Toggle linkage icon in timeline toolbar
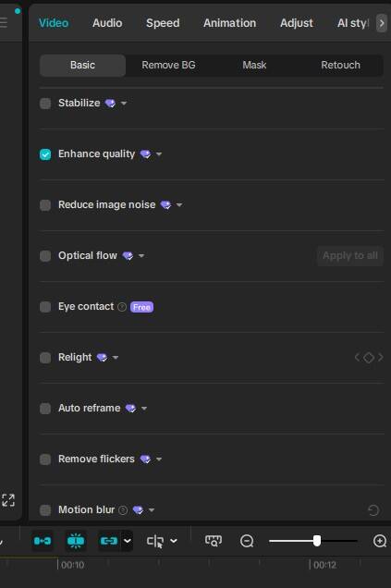The height and width of the screenshot is (588, 391). click(109, 541)
